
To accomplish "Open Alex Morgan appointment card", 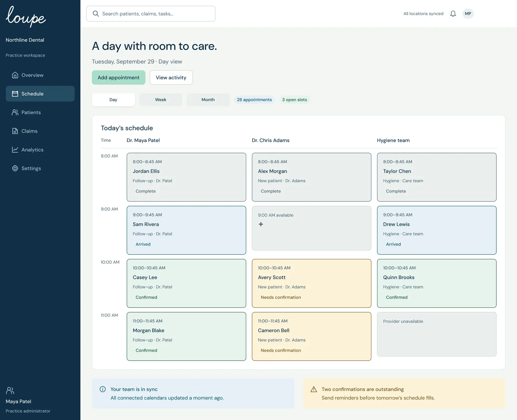I will tap(311, 177).
